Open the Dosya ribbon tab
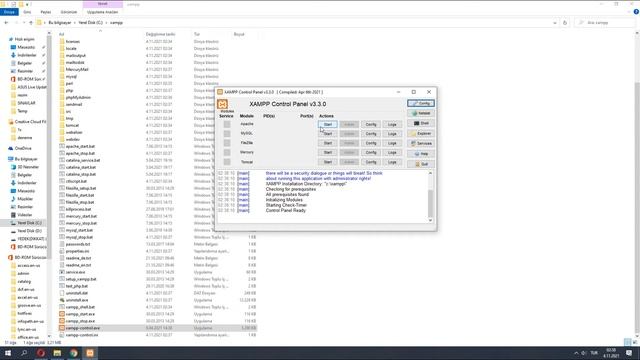The height and width of the screenshot is (360, 640). point(9,12)
